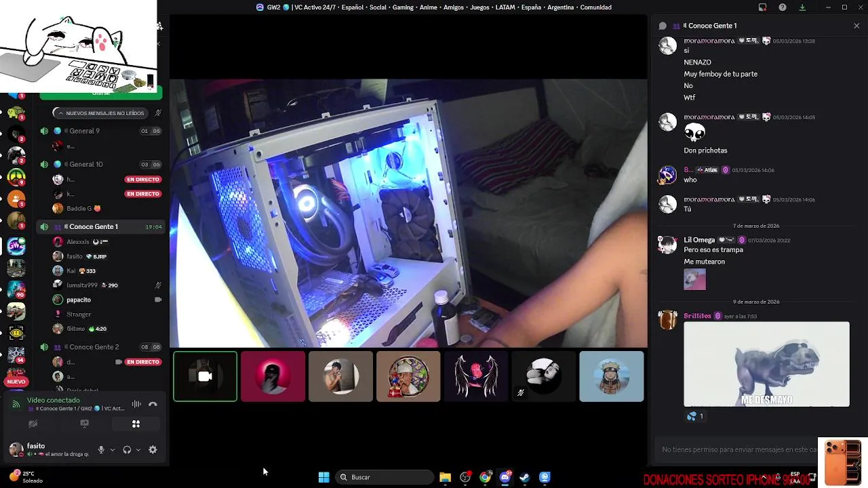Image resolution: width=868 pixels, height=488 pixels.
Task: Select the red hooded avatar tile
Action: (x=273, y=376)
